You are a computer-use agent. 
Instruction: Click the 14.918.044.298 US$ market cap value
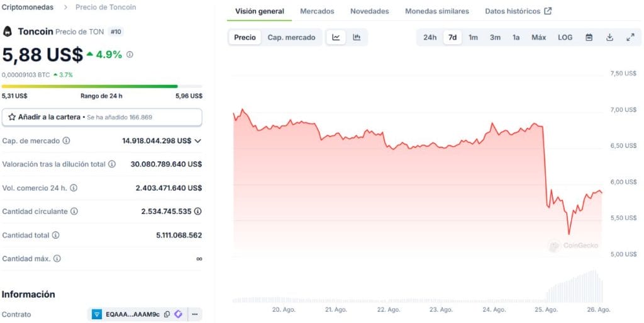157,140
